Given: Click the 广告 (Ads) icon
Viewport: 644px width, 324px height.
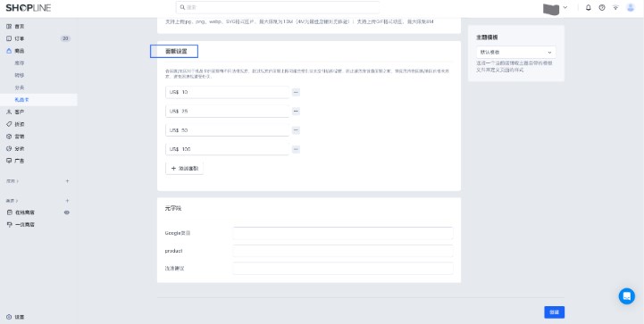Looking at the screenshot, I should [x=9, y=161].
